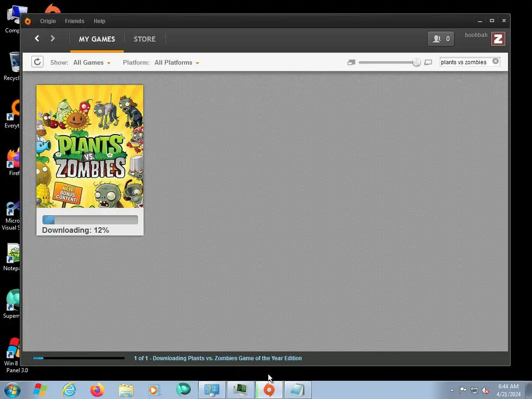The width and height of the screenshot is (532, 399).
Task: Go forward with the right arrow
Action: click(x=53, y=39)
